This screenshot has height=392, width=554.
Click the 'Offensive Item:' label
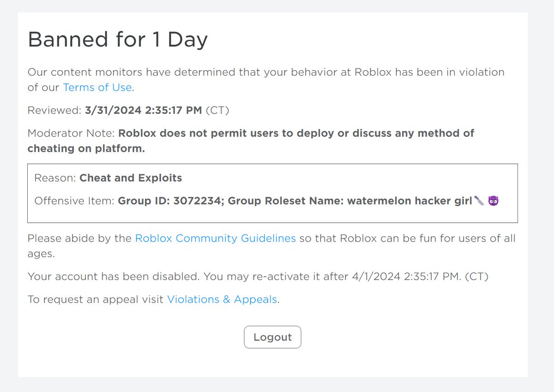pyautogui.click(x=75, y=201)
